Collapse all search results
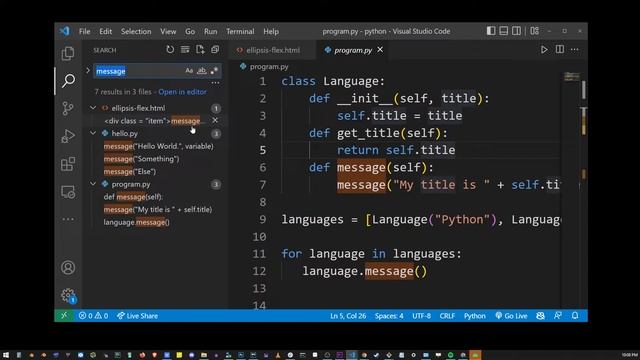 (215, 50)
